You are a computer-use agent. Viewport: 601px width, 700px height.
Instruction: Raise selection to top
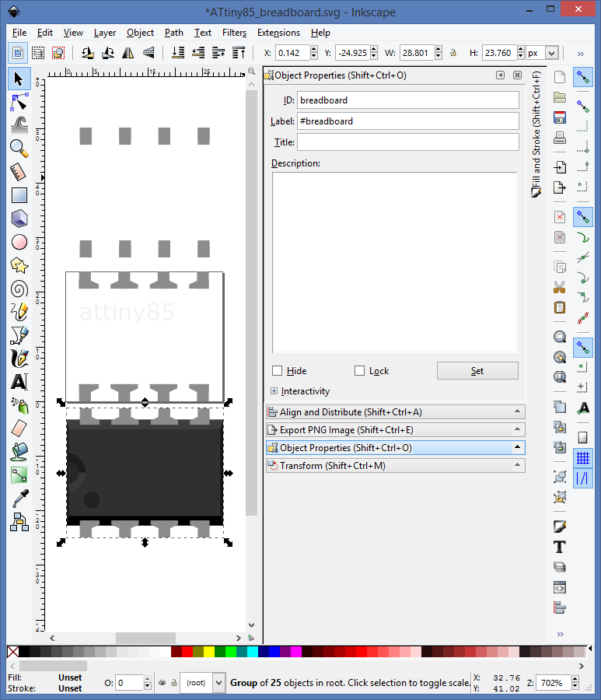pyautogui.click(x=239, y=53)
